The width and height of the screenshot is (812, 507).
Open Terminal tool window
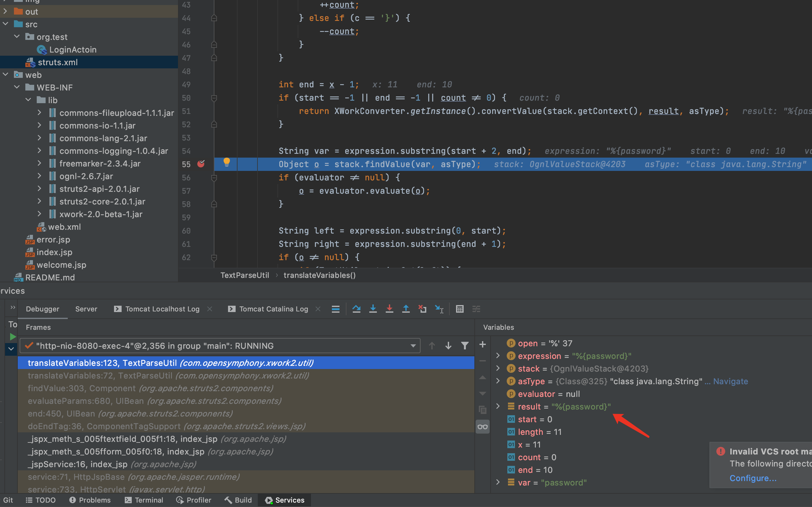click(144, 500)
